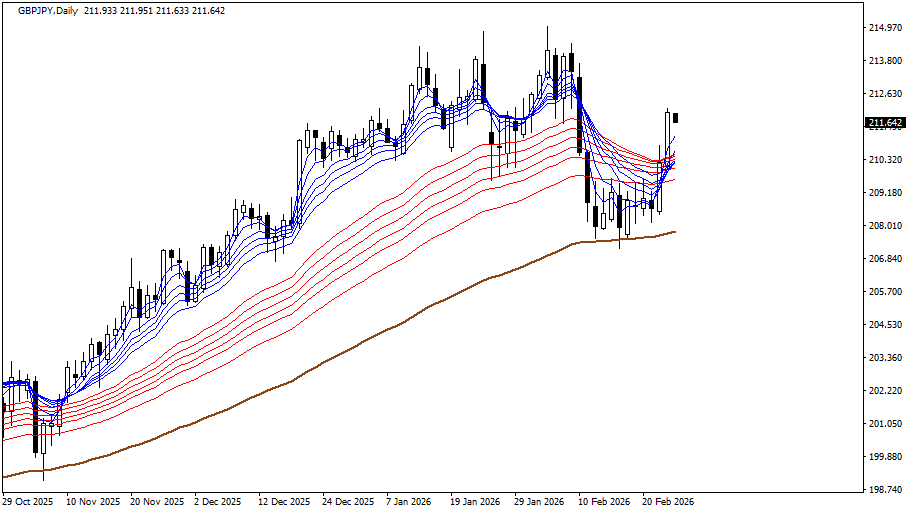This screenshot has height=513, width=909.
Task: Select the 10 Feb 2026 date label
Action: point(605,502)
